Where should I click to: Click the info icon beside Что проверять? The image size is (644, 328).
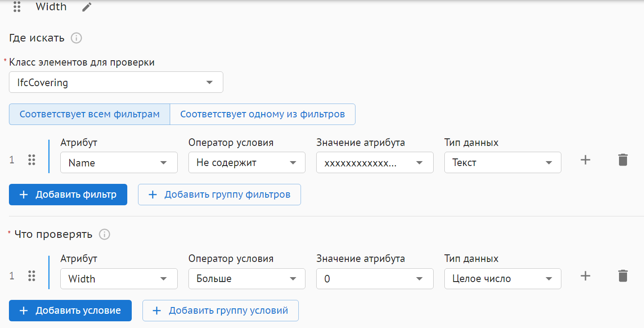pos(104,234)
